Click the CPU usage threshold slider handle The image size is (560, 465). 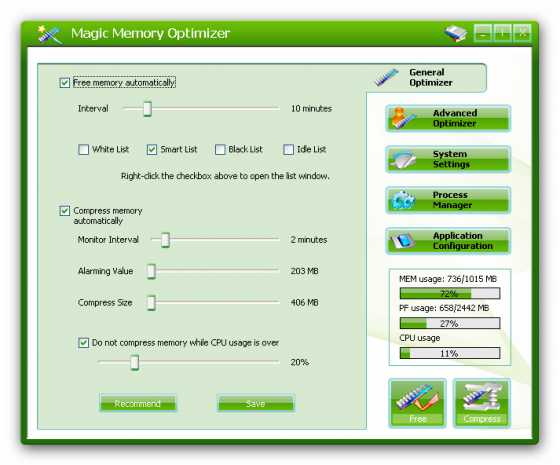135,362
